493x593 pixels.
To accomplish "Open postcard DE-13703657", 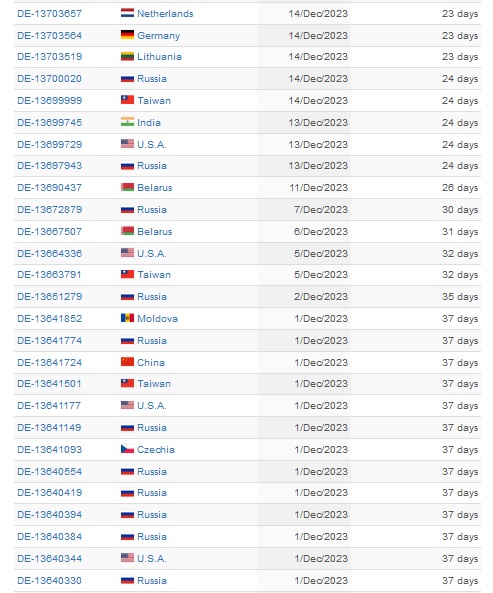I will pos(50,14).
